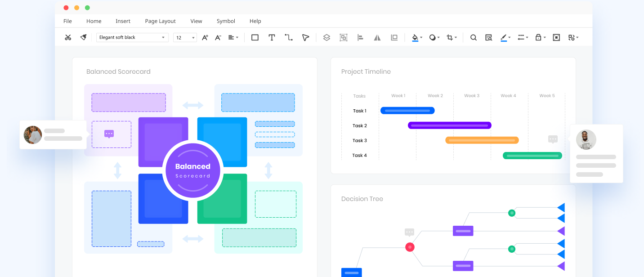The image size is (644, 277).
Task: Click comment bubble in Decision Tree
Action: (x=409, y=232)
